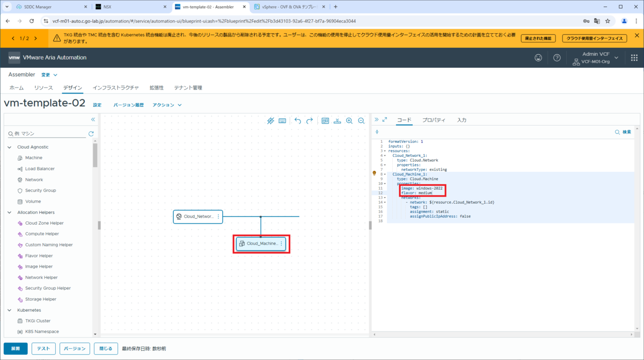Viewport: 644px width, 360px height.
Task: Toggle connector visibility icon in canvas toolbar
Action: point(270,121)
